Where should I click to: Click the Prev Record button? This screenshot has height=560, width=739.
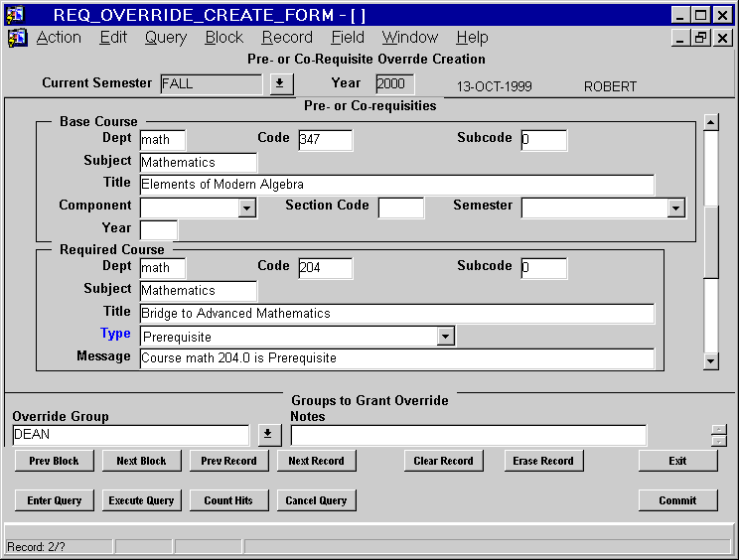point(229,461)
